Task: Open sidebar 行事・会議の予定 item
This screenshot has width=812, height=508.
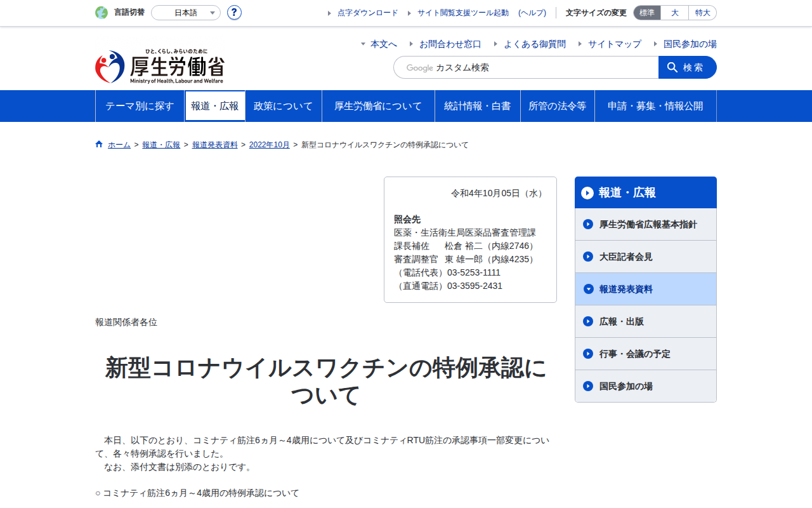Action: pos(646,354)
